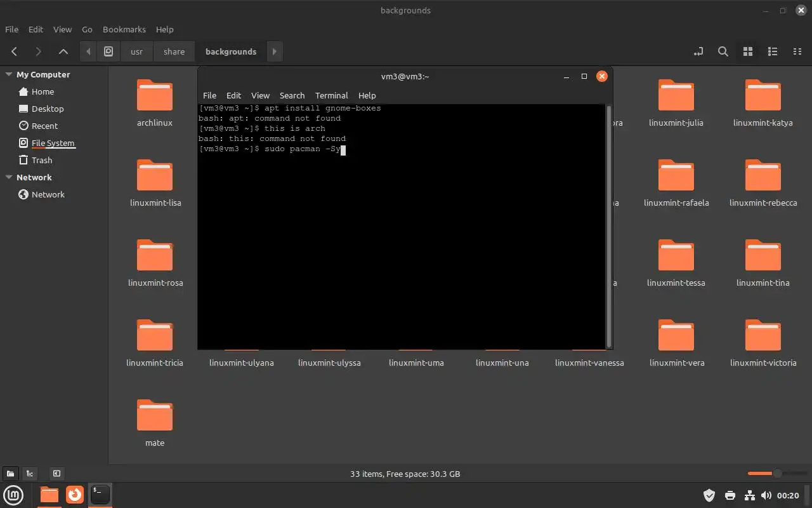Screen dimensions: 812x508
Task: Open the file manager Help menu
Action: [164, 29]
